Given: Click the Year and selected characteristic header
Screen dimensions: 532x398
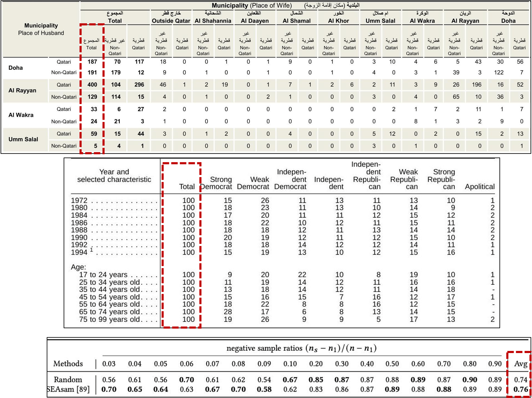Looking at the screenshot, I should pos(114,176).
